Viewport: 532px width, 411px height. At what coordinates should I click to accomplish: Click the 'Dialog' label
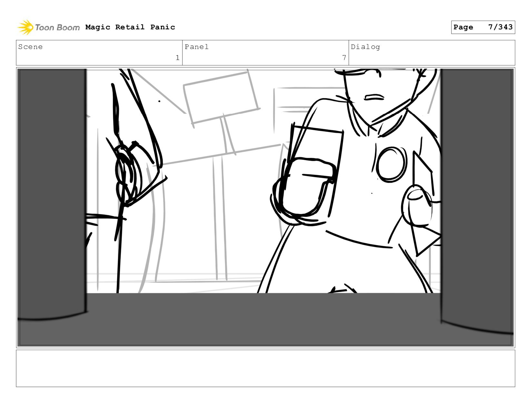(365, 47)
